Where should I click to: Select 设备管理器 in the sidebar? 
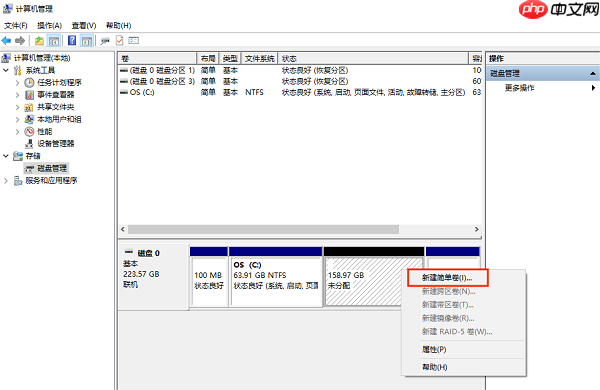(x=55, y=144)
